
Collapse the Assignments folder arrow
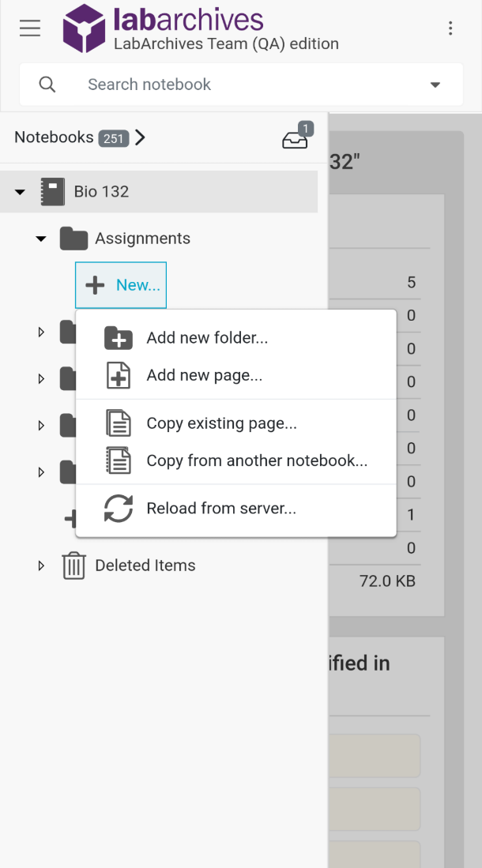pyautogui.click(x=41, y=239)
